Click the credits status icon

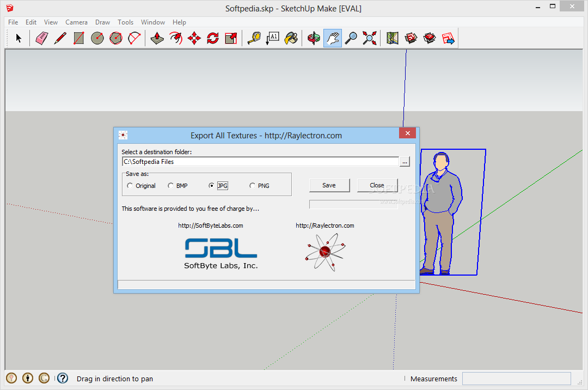(x=28, y=378)
